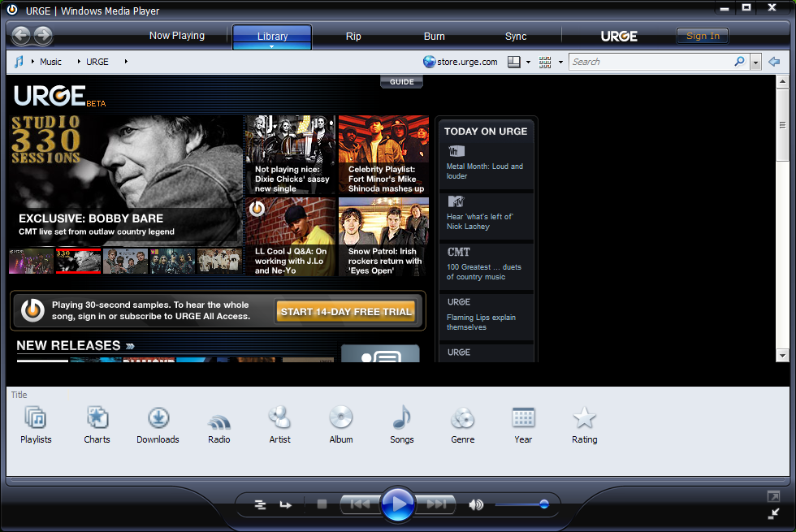Click the Forward navigation arrow
The width and height of the screenshot is (796, 532).
43,36
